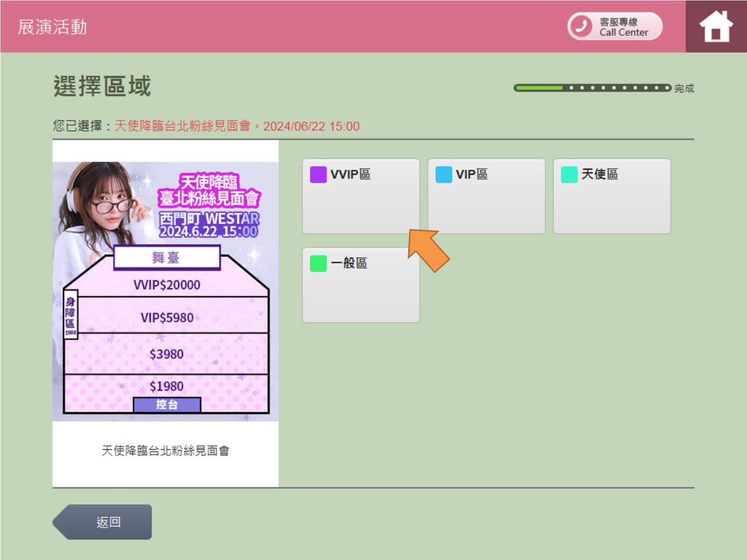Click the green 一般區 color square
This screenshot has height=560, width=747.
coord(318,264)
